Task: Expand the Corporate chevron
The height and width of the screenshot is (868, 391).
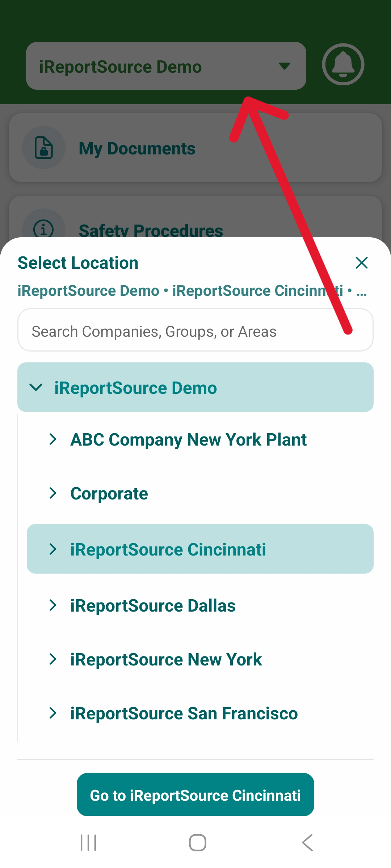Action: 53,493
